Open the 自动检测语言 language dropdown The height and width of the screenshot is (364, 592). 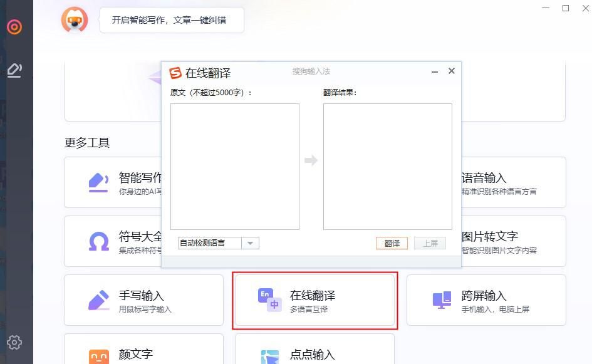click(218, 243)
